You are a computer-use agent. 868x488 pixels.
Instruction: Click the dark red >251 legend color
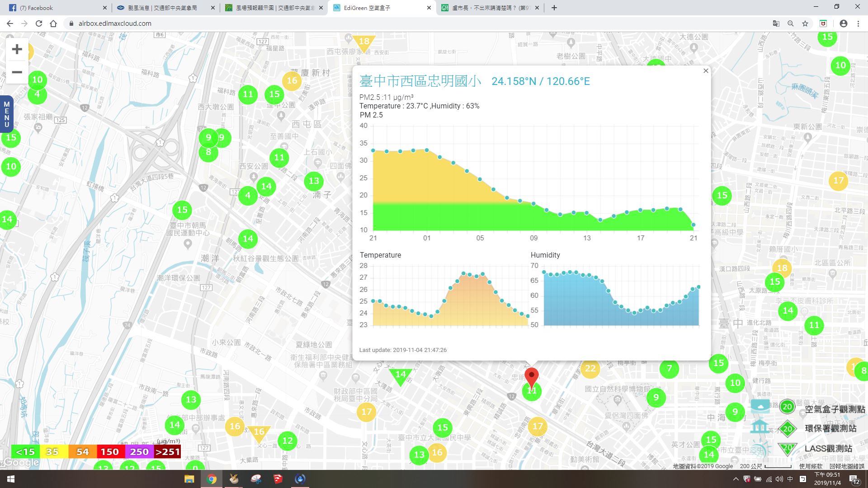(167, 451)
